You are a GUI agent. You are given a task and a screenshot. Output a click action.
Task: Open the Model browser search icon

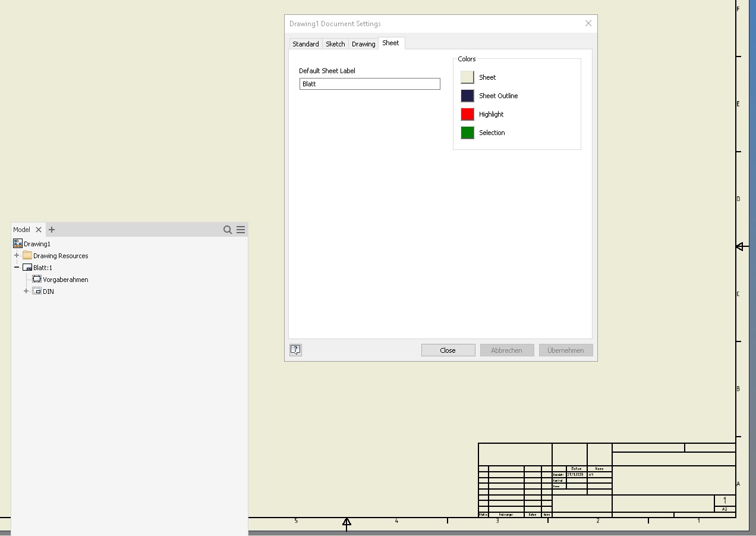pos(228,230)
